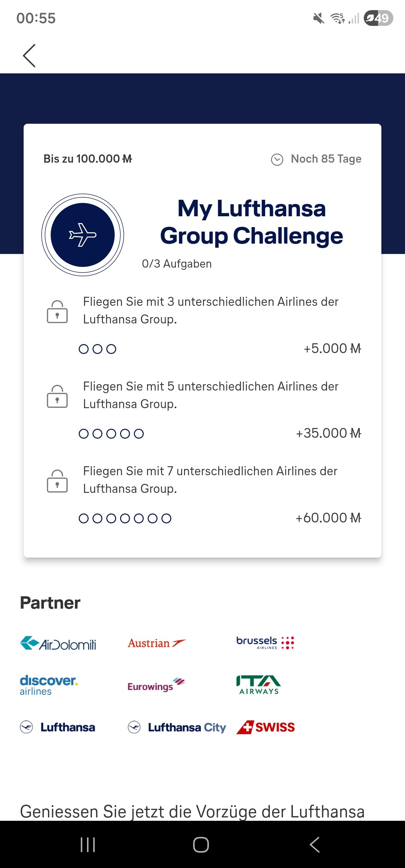The image size is (405, 868).
Task: Tap the three-circle progress indicator for 5.000 miles
Action: (97, 349)
